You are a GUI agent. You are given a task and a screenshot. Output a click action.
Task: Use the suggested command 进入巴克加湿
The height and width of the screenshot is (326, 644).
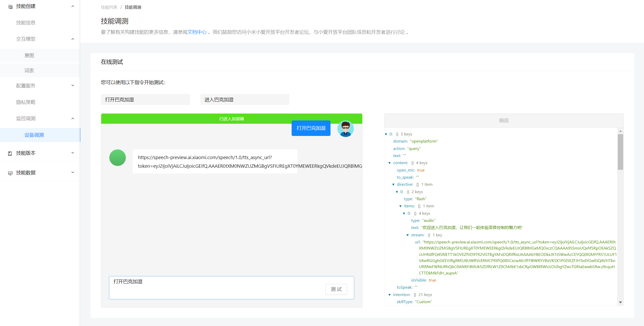tap(245, 100)
